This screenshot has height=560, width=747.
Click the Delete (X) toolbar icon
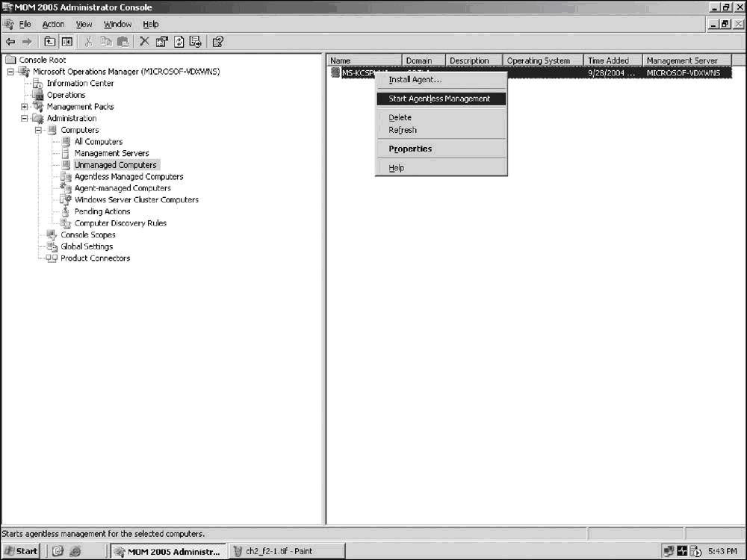click(144, 42)
